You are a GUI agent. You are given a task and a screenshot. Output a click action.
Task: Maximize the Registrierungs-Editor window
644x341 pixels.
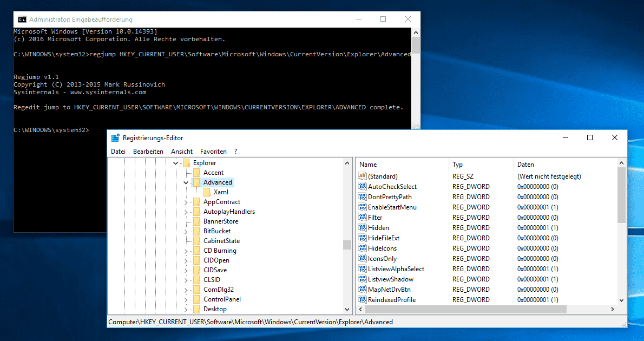coord(590,137)
